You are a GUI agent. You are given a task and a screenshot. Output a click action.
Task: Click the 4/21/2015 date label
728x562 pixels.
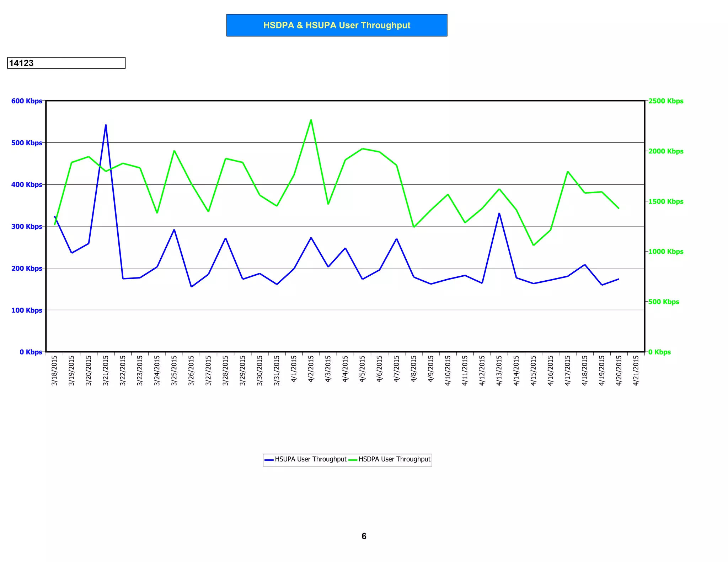coord(636,371)
